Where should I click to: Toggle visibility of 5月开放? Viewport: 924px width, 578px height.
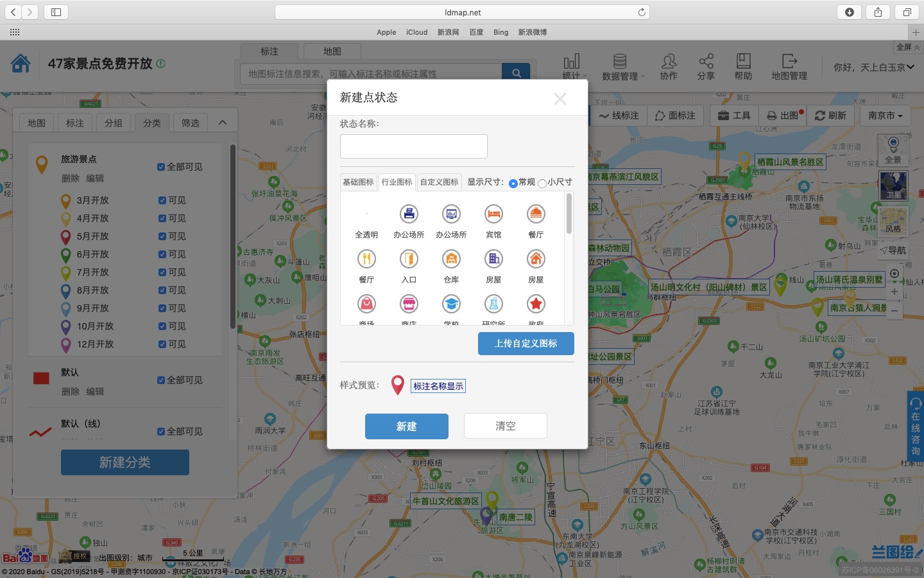(x=162, y=236)
